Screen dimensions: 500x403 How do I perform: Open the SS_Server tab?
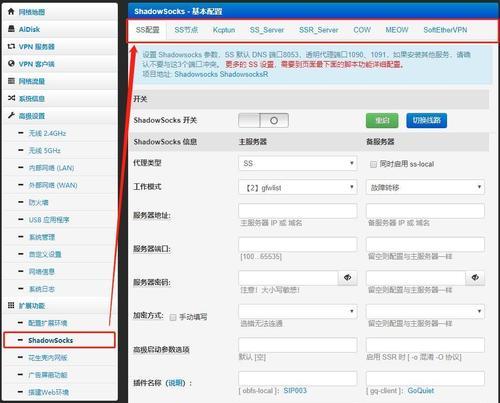(x=267, y=30)
